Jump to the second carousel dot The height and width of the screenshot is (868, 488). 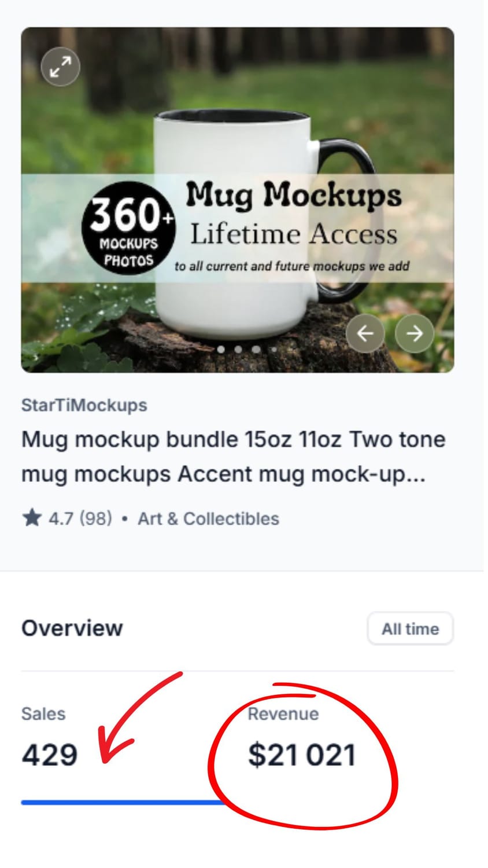(x=238, y=350)
